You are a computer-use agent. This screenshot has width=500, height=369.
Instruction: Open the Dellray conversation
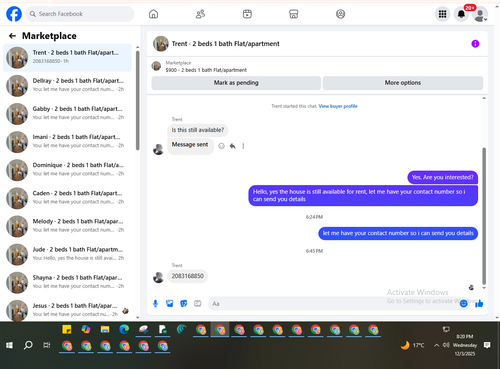tap(67, 85)
